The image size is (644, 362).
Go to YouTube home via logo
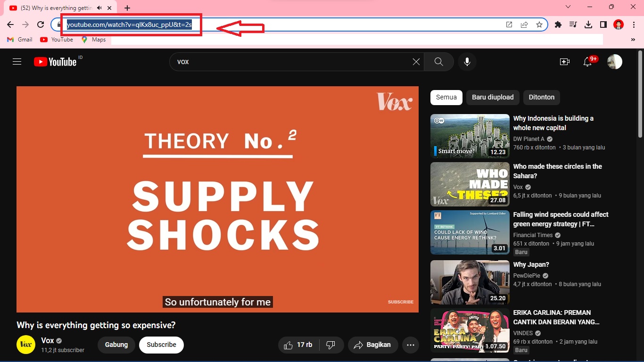click(55, 62)
